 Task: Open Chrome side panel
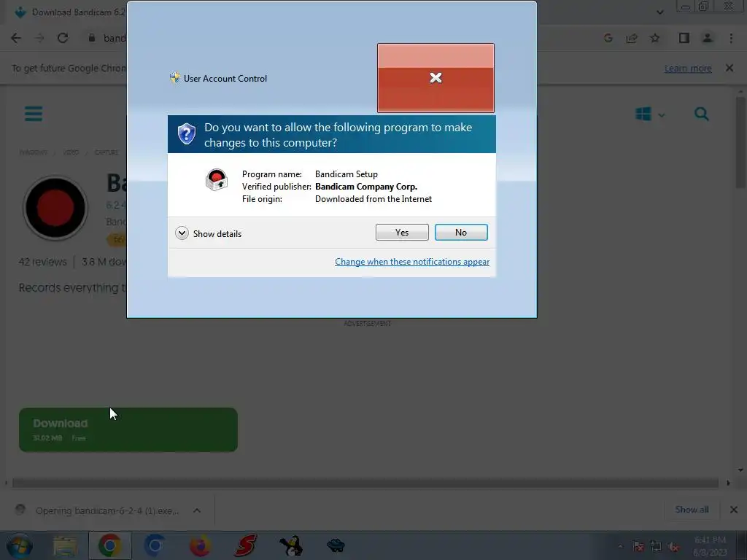684,38
